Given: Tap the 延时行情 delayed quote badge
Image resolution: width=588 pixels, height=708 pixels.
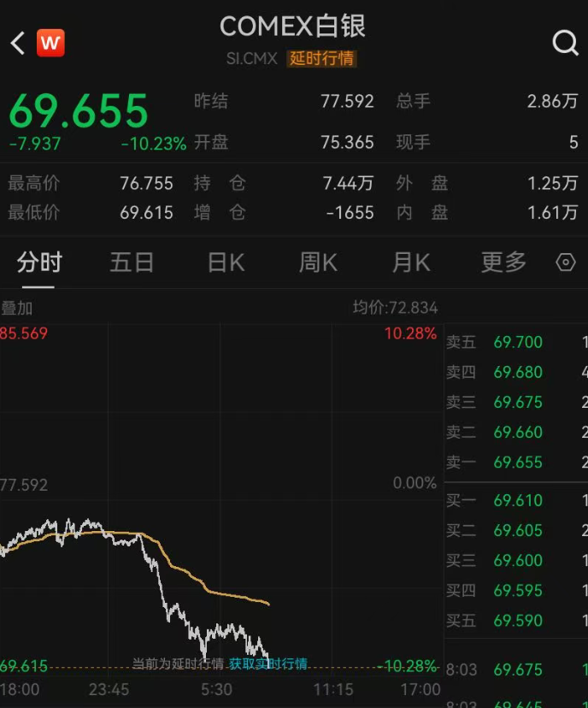Looking at the screenshot, I should click(322, 59).
